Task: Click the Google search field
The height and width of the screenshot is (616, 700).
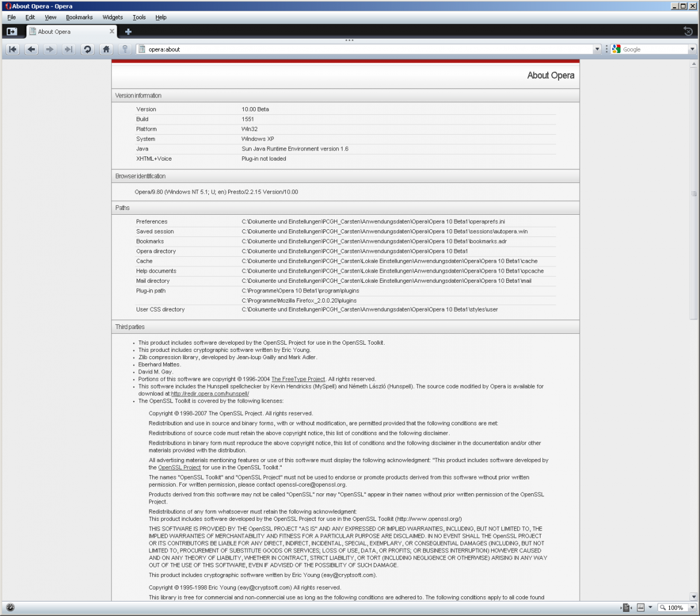Action: coord(655,49)
